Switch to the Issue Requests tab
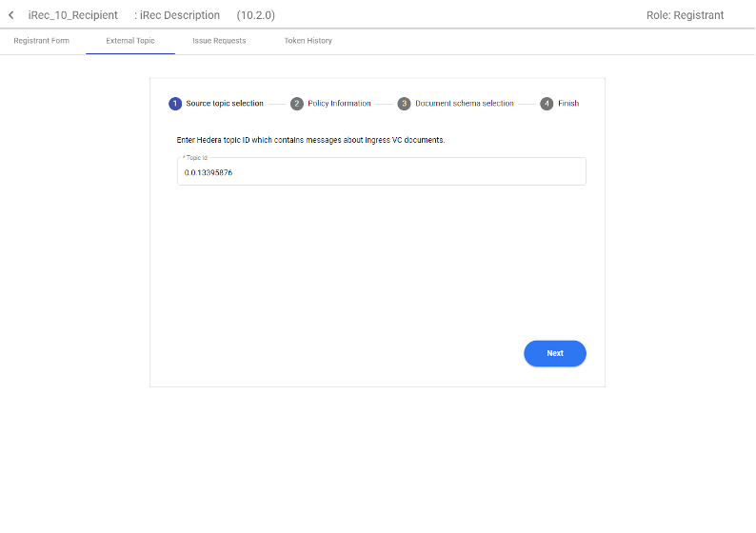756x533 pixels. tap(219, 41)
